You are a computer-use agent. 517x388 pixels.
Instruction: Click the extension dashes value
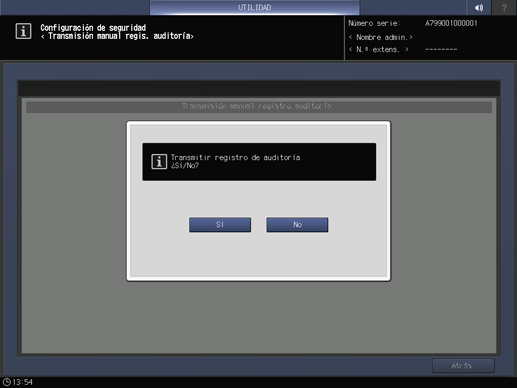441,49
